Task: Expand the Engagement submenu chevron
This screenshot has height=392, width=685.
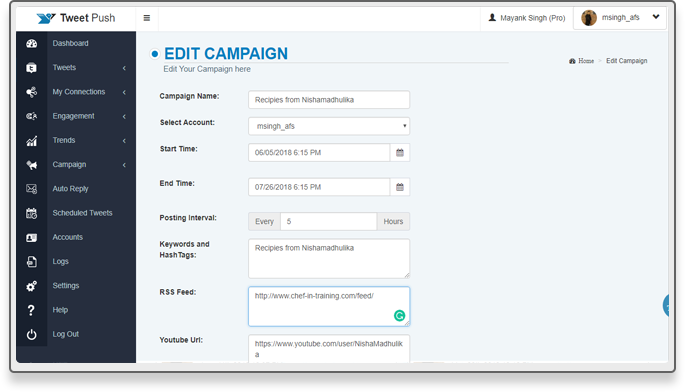Action: 125,116
